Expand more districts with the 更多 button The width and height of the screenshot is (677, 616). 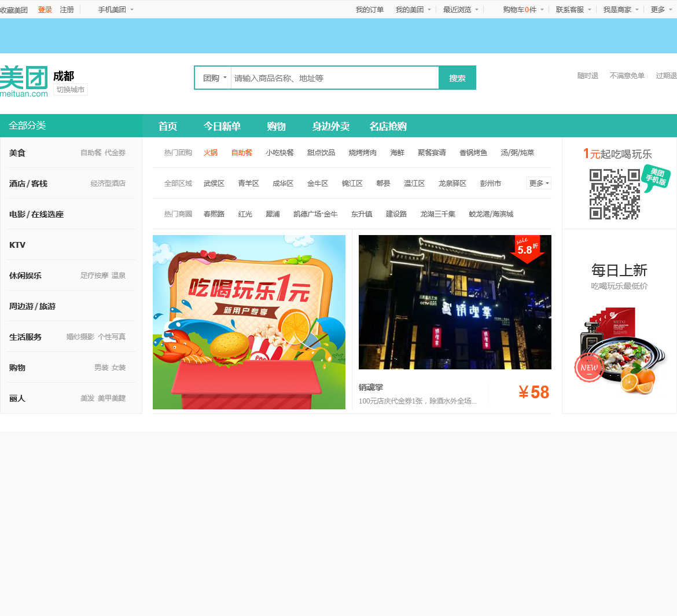(538, 183)
